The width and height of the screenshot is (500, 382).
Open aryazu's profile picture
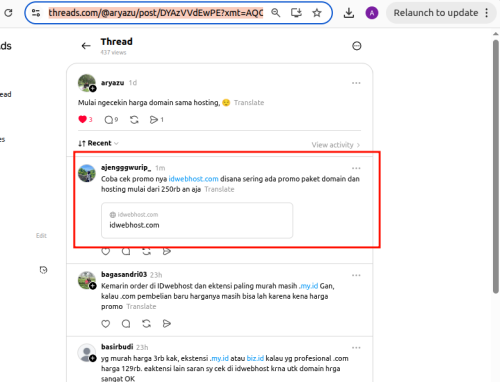point(87,83)
